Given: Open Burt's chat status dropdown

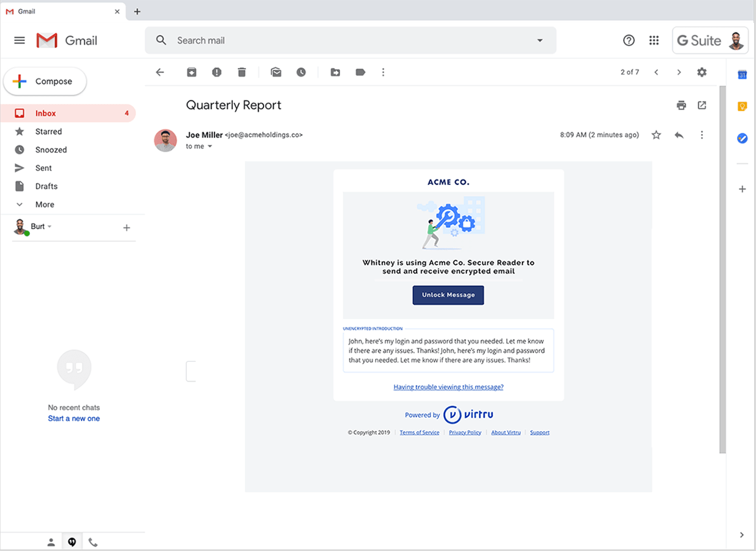Looking at the screenshot, I should [x=50, y=227].
